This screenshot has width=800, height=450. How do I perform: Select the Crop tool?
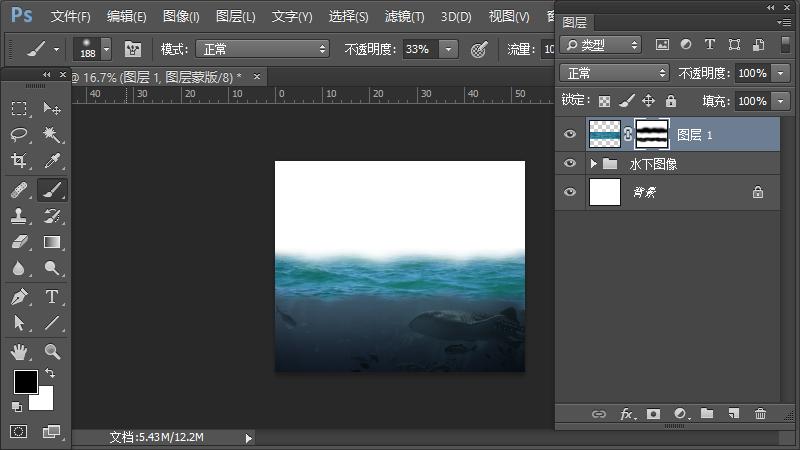pyautogui.click(x=19, y=161)
